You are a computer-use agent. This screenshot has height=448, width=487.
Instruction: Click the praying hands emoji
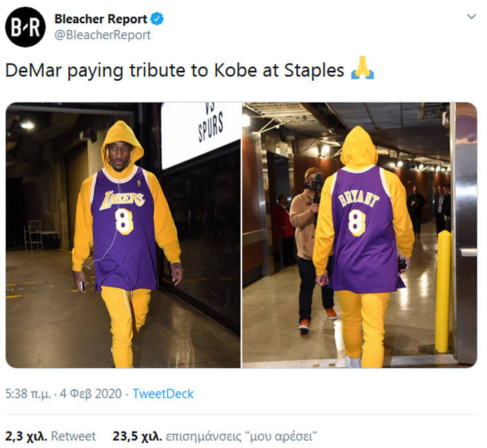(362, 69)
